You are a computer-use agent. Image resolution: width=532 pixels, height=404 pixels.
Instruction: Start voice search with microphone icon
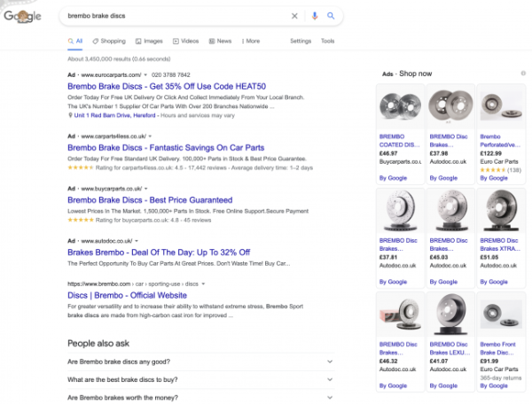314,16
